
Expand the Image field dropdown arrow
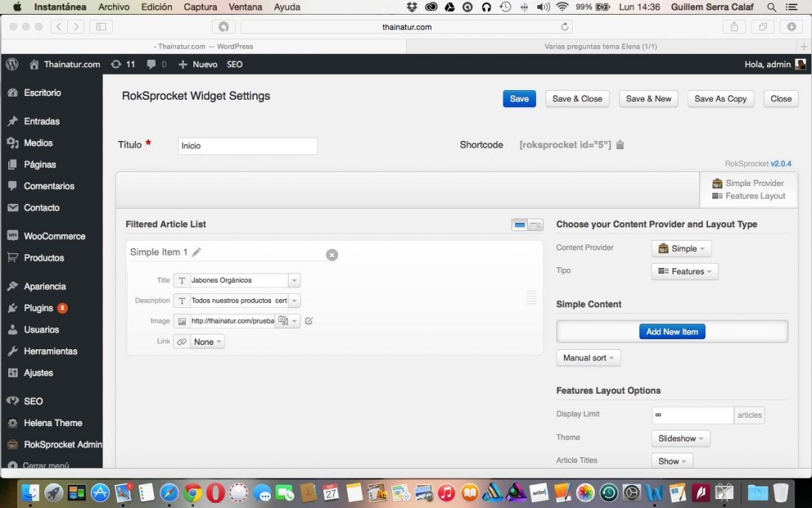tap(294, 321)
